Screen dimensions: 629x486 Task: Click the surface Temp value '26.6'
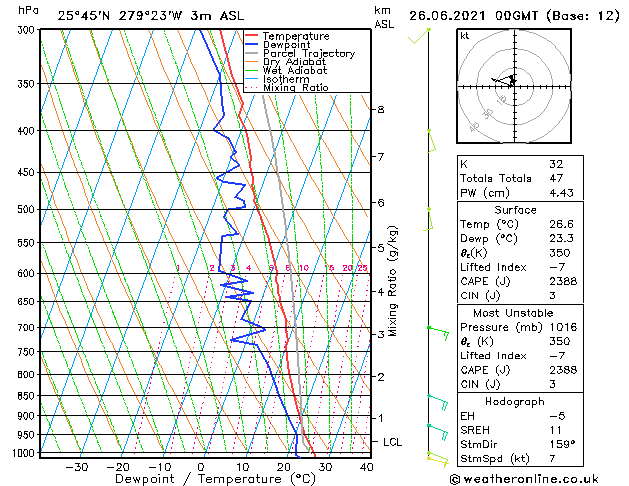click(562, 224)
